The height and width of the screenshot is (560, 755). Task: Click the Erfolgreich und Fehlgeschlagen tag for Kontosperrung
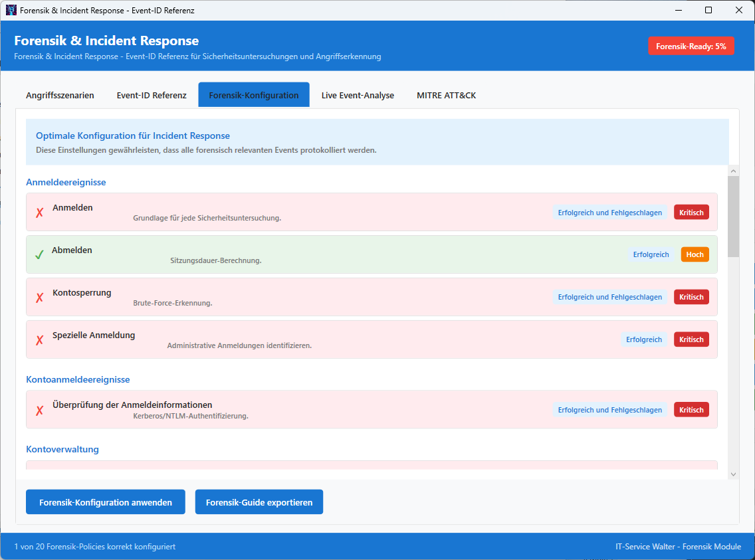609,297
